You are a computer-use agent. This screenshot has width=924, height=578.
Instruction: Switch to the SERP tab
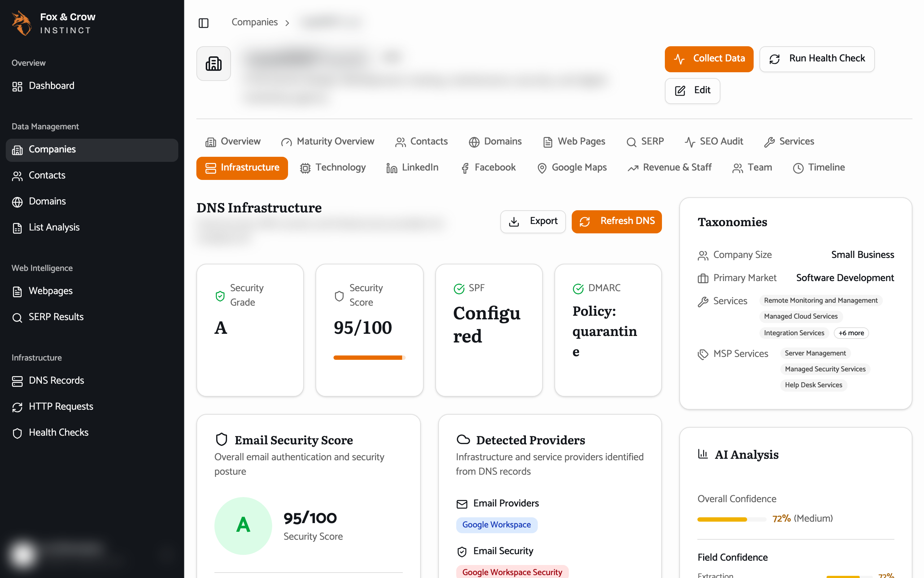645,142
